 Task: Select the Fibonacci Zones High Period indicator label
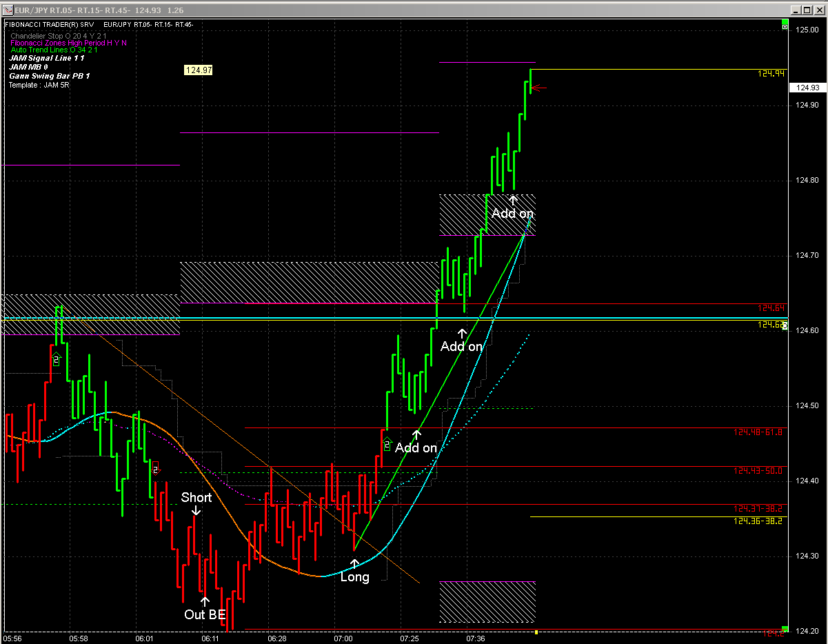tap(68, 42)
